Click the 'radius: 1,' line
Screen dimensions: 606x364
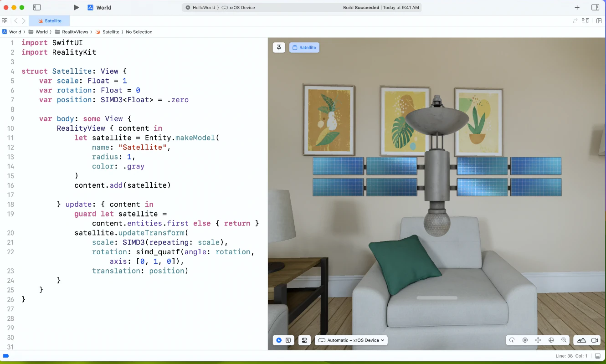point(114,157)
